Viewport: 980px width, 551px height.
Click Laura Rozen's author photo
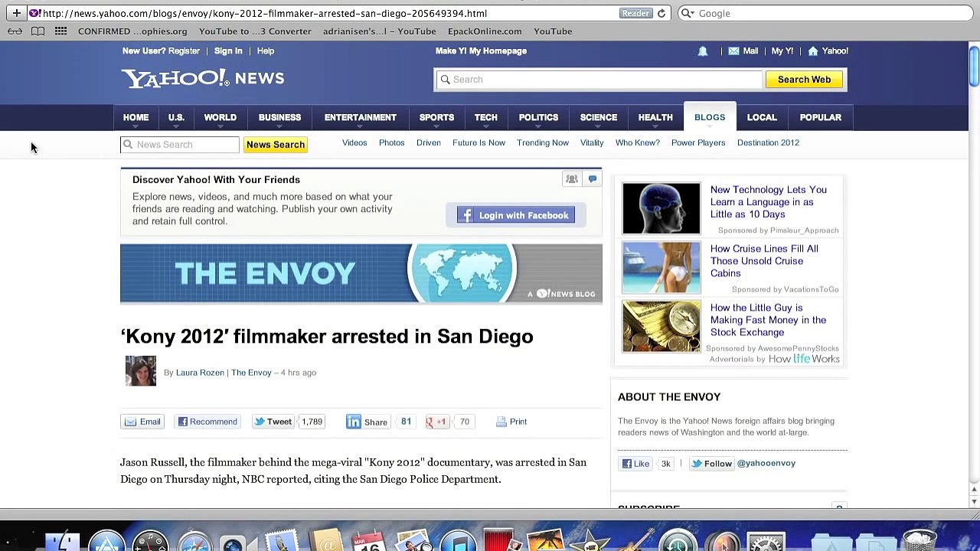pyautogui.click(x=141, y=371)
